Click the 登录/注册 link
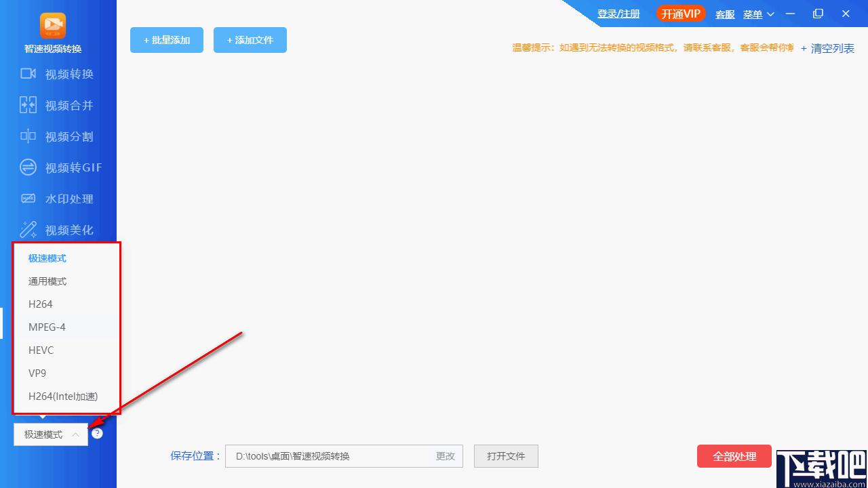The image size is (868, 488). coord(618,14)
